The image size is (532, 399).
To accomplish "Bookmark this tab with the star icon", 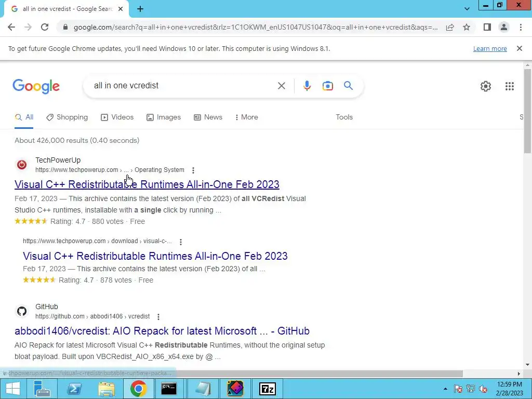I will 467,27.
